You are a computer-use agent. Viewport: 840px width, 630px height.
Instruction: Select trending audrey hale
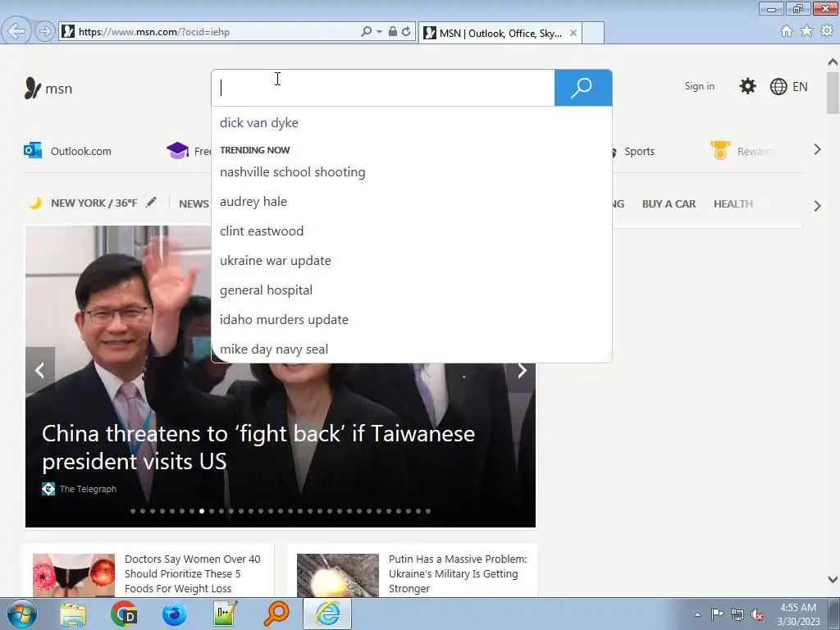[x=253, y=202]
